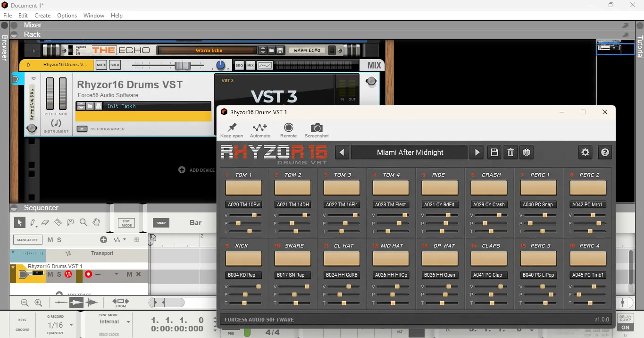Browse patch on The Echo device
The height and width of the screenshot is (338, 644).
(271, 50)
